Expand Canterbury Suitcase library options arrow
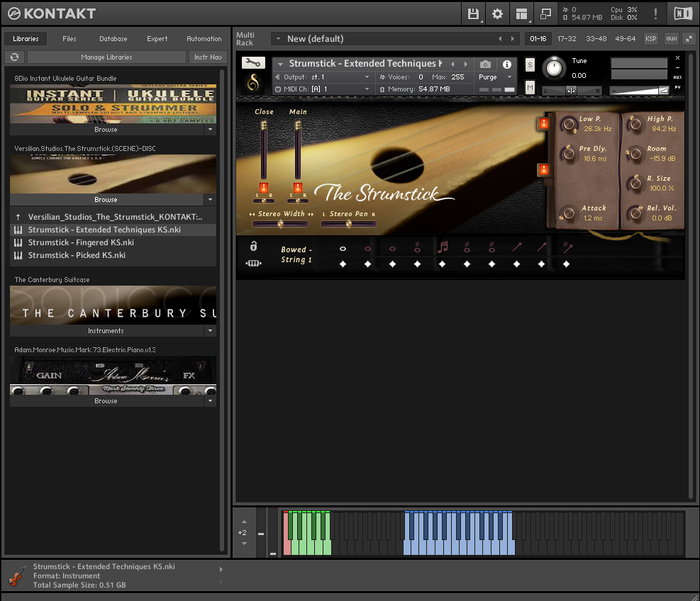This screenshot has height=601, width=700. [210, 330]
